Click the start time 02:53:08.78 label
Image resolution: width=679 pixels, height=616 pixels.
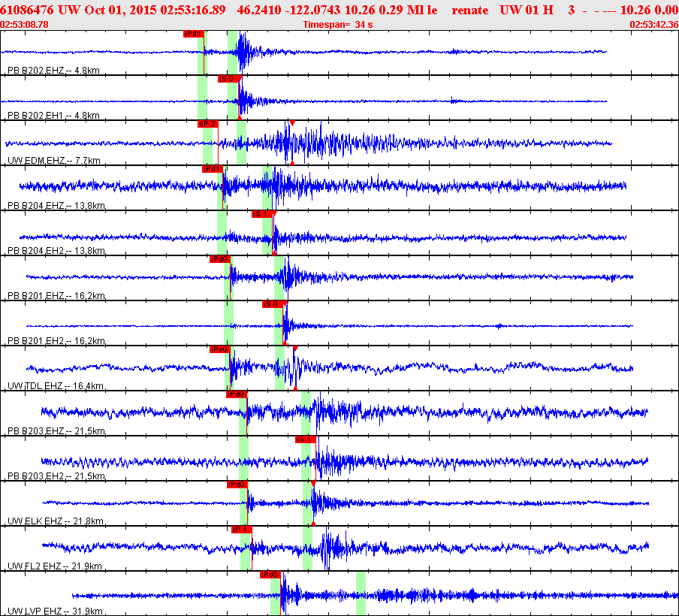coord(24,25)
